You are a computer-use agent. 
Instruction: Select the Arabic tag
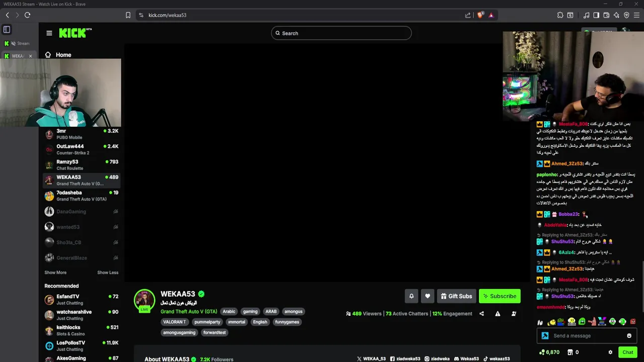coord(229,312)
